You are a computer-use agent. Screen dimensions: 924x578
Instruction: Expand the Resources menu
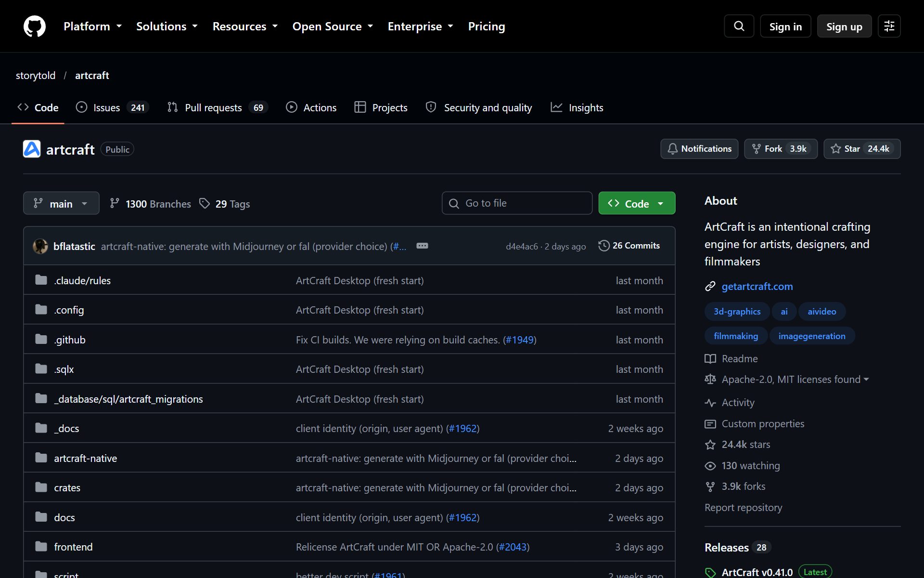tap(245, 26)
